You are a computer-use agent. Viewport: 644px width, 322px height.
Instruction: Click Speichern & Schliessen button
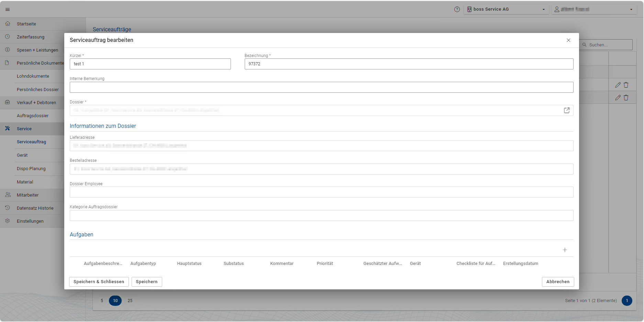pyautogui.click(x=99, y=282)
